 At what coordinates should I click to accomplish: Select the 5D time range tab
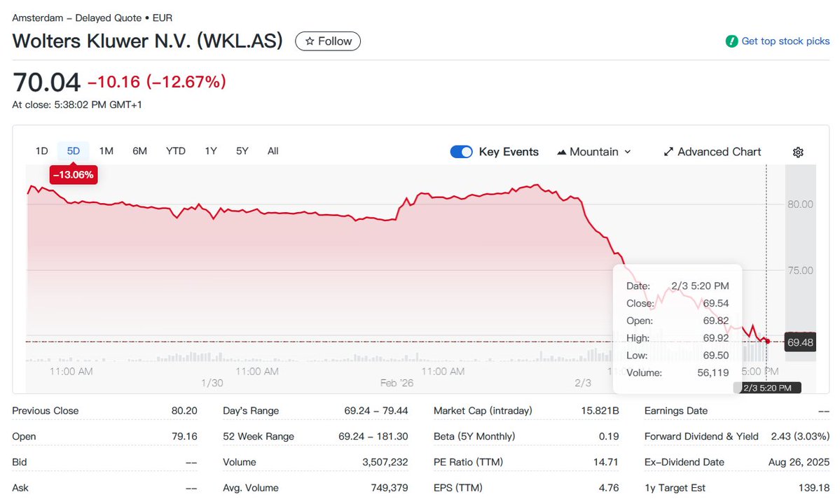pos(74,150)
